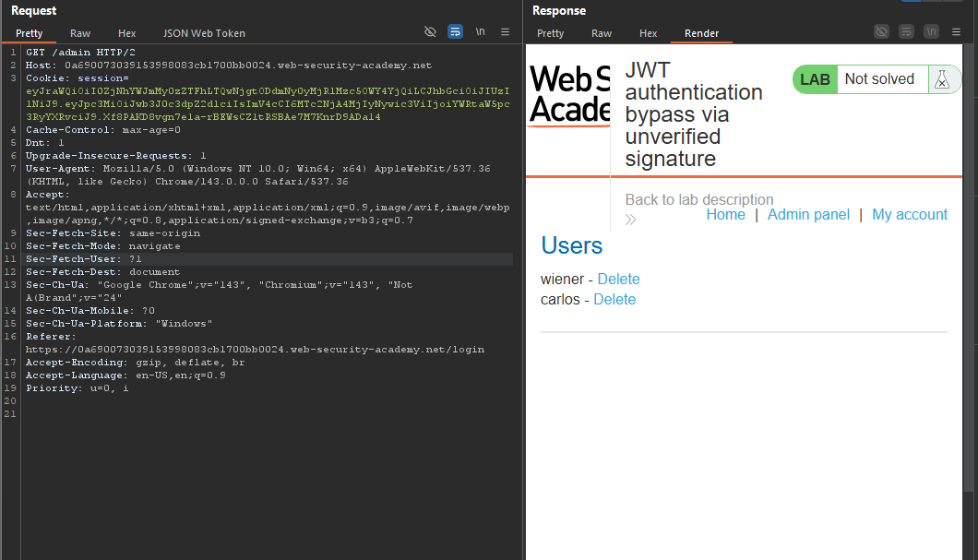Click the Host header line
Viewport: 978px width, 560px height.
228,65
